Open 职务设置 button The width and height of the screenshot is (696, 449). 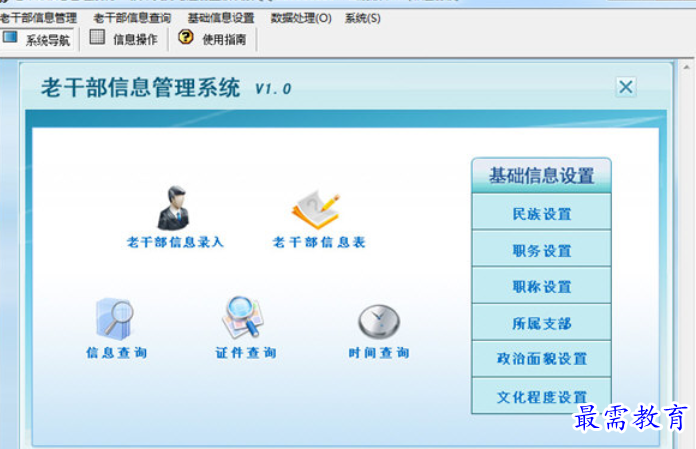(542, 248)
